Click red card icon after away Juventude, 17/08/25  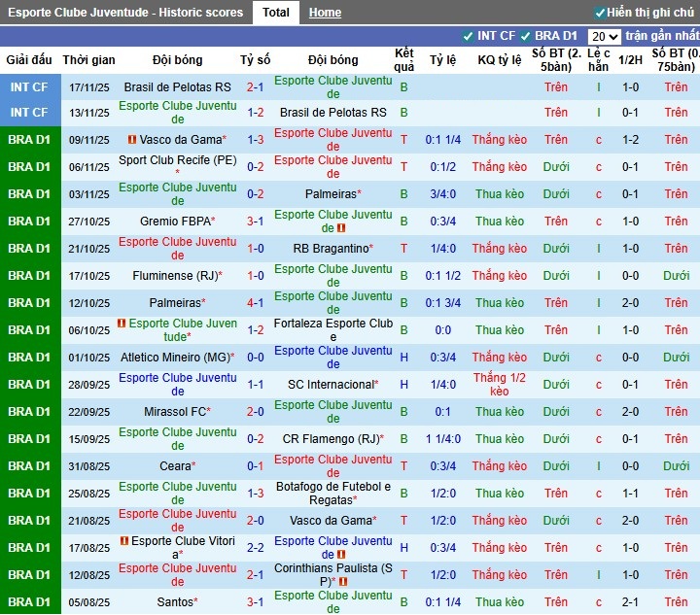click(x=341, y=555)
